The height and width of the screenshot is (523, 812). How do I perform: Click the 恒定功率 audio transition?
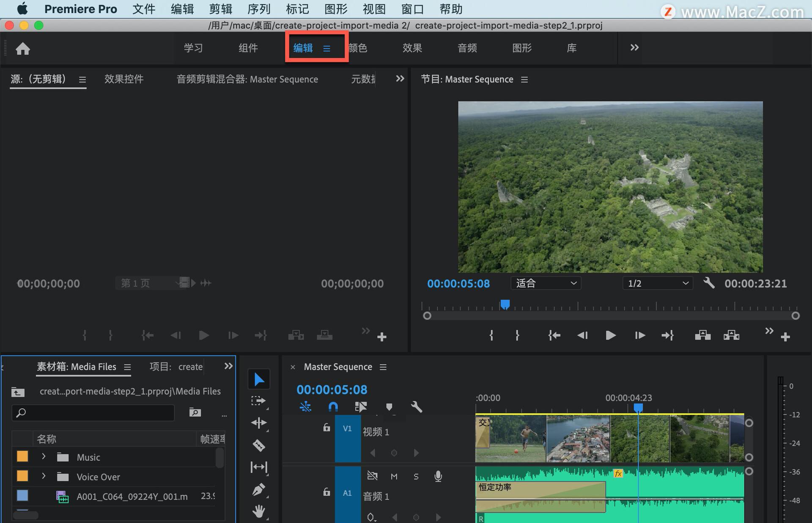540,497
